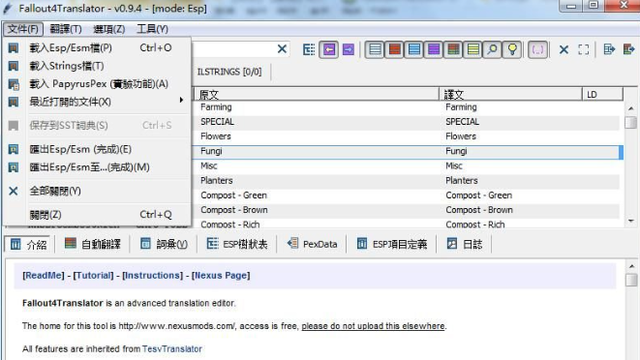Click the blue X toolbar icon

pyautogui.click(x=564, y=50)
